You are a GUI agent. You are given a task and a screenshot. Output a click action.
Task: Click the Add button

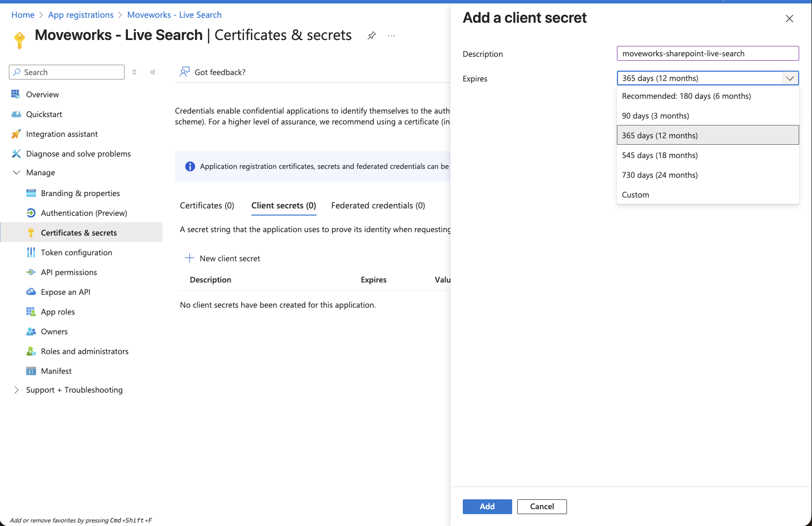pyautogui.click(x=487, y=507)
